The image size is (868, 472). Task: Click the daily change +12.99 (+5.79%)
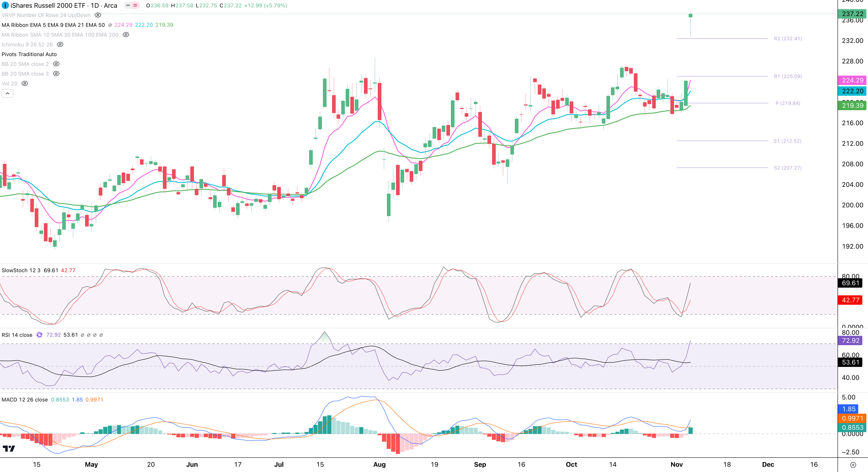265,5
